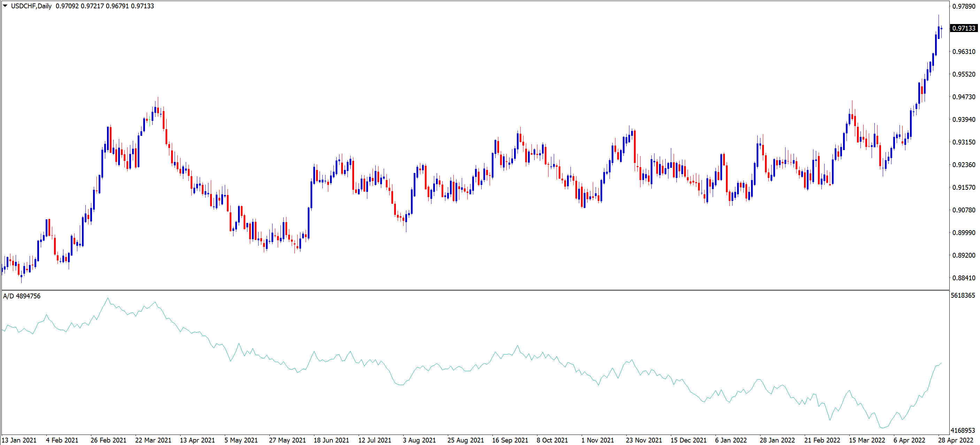This screenshot has height=445, width=980.
Task: Click the 13 Jan 2021 date label
Action: pos(19,440)
